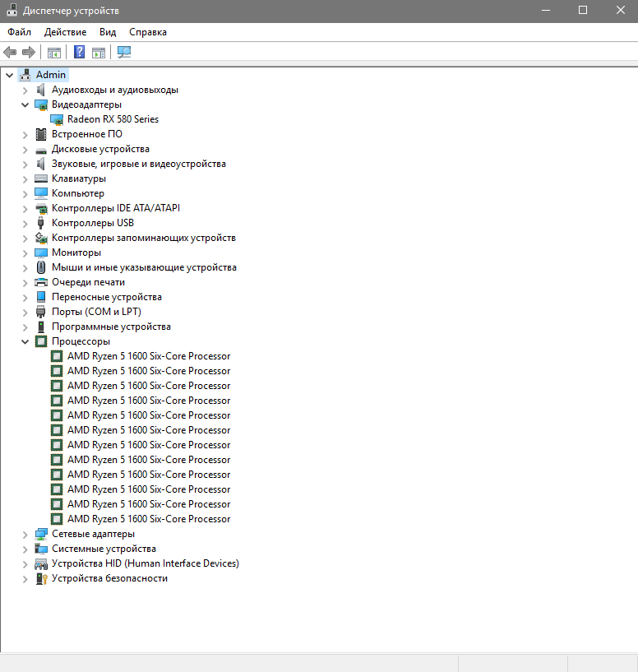Select the Устройства безопасности label

109,578
